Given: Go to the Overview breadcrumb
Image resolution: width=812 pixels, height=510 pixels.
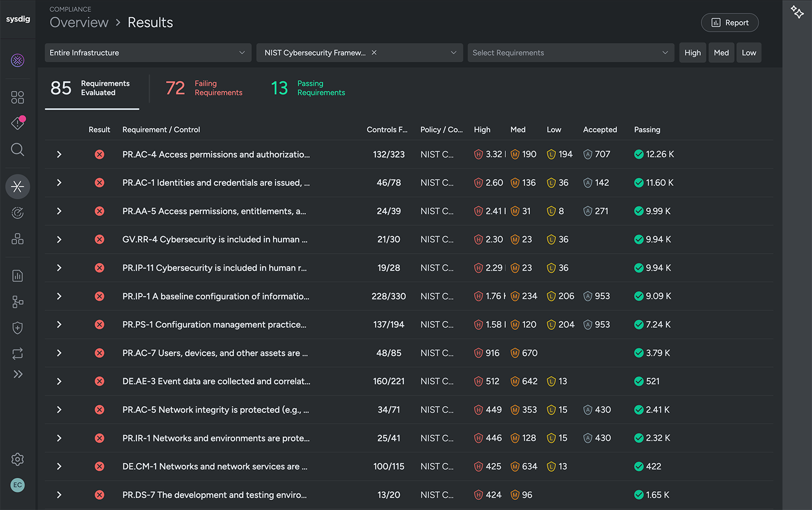Looking at the screenshot, I should (x=79, y=23).
